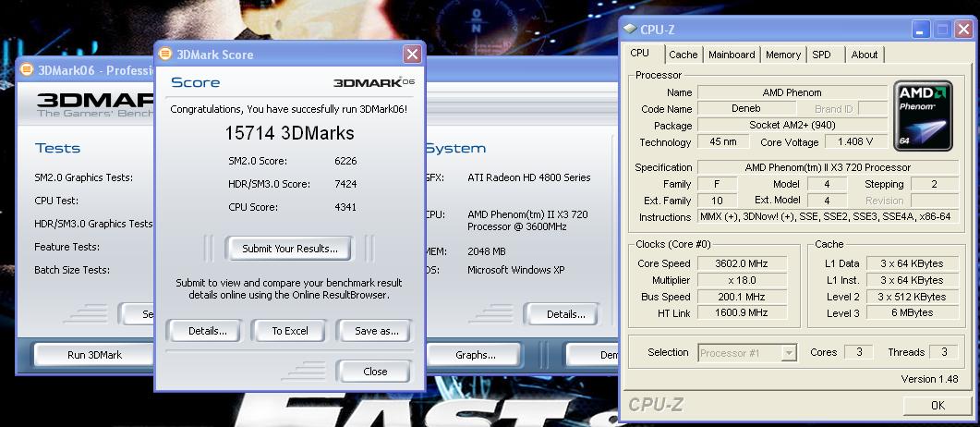Click ATI Radeon HD 4800 Series text

528,177
